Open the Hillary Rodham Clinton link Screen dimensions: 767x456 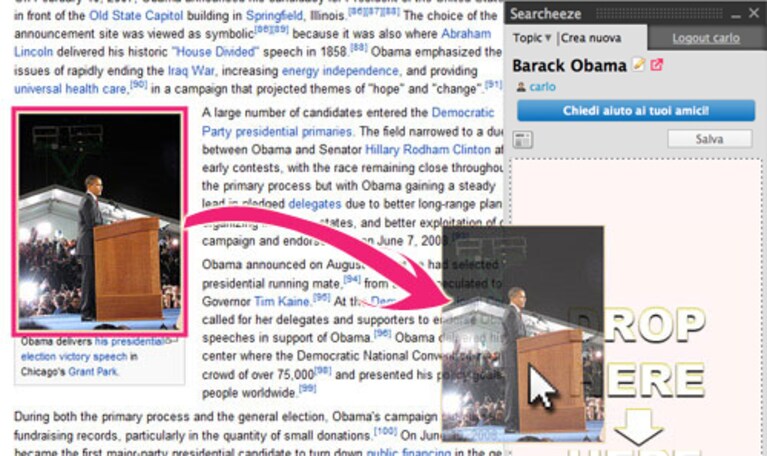[428, 150]
